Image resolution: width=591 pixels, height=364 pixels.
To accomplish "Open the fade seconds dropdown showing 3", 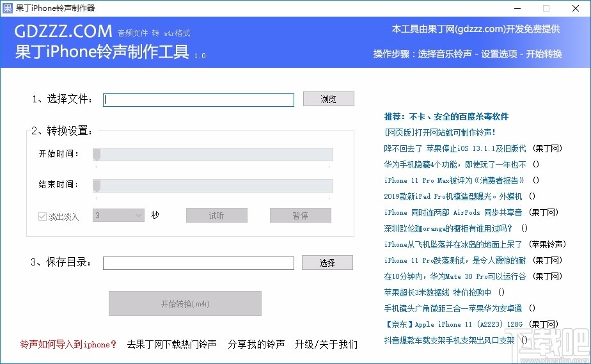I will click(x=118, y=216).
